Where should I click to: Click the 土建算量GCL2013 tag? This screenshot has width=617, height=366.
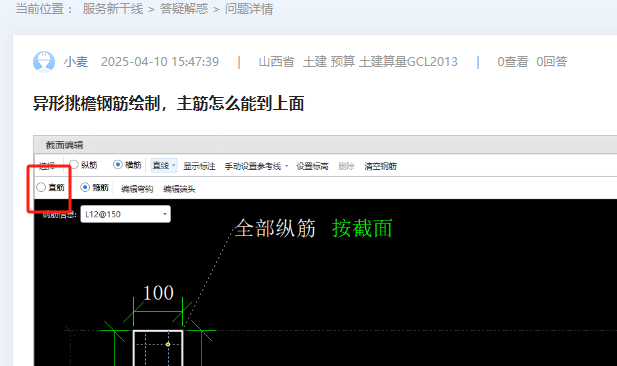pyautogui.click(x=408, y=62)
